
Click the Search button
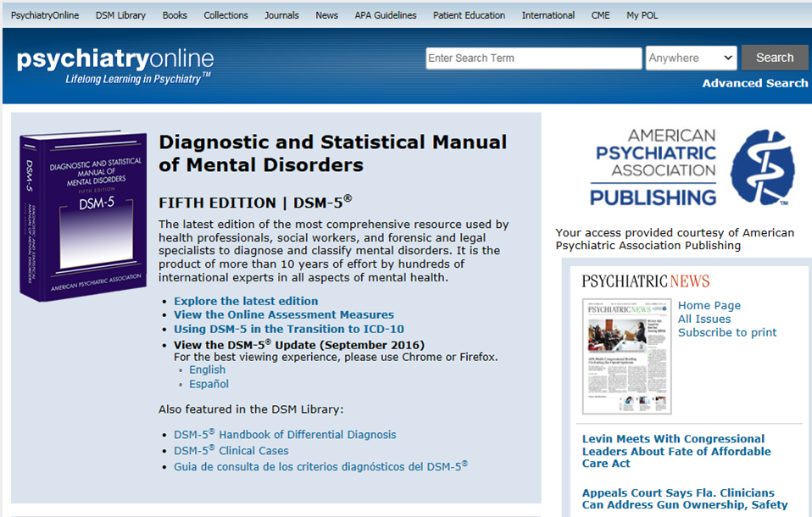tap(775, 58)
